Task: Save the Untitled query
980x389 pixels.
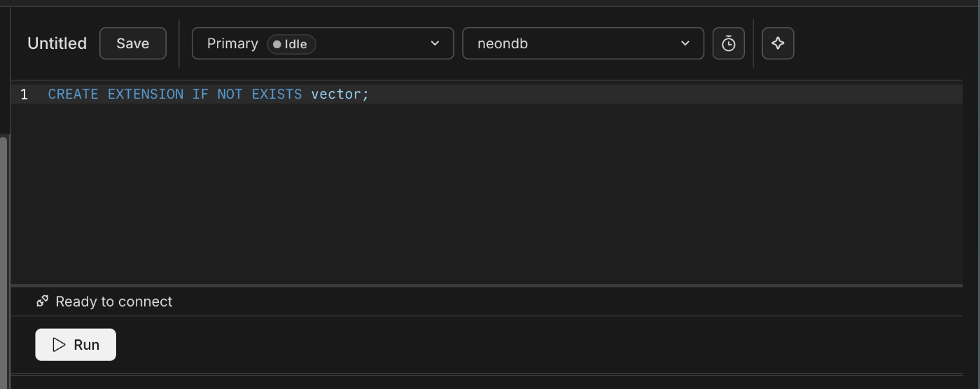Action: 132,43
